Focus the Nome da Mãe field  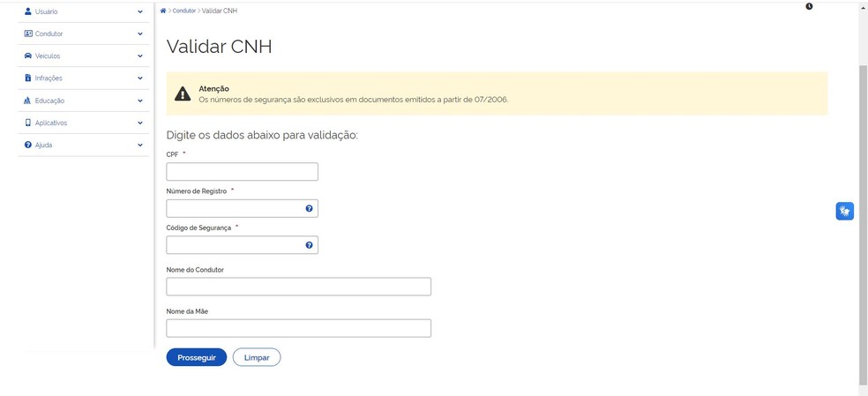[299, 328]
